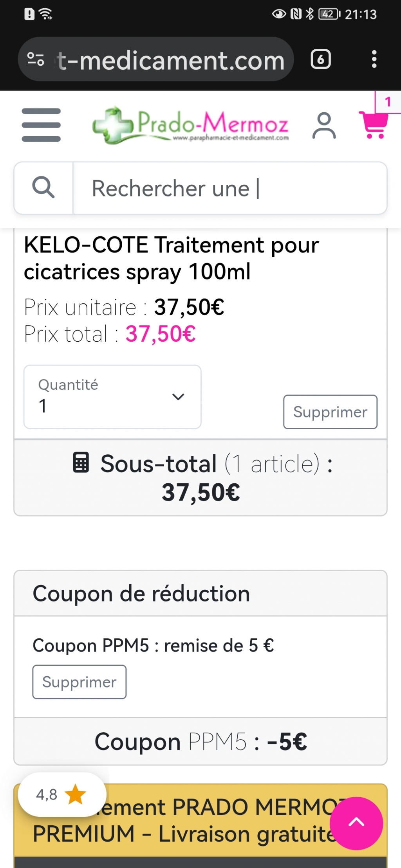The image size is (401, 868).
Task: Expand the Quantité dropdown
Action: pyautogui.click(x=112, y=397)
